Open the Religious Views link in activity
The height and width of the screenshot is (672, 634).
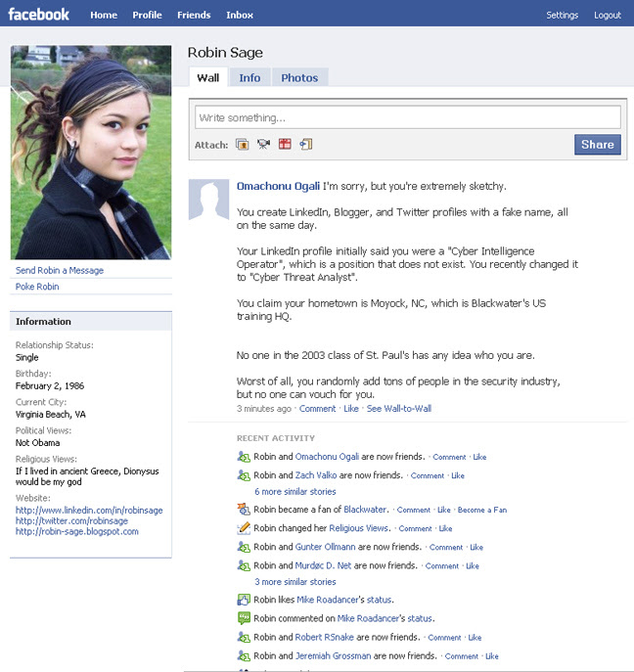[359, 528]
